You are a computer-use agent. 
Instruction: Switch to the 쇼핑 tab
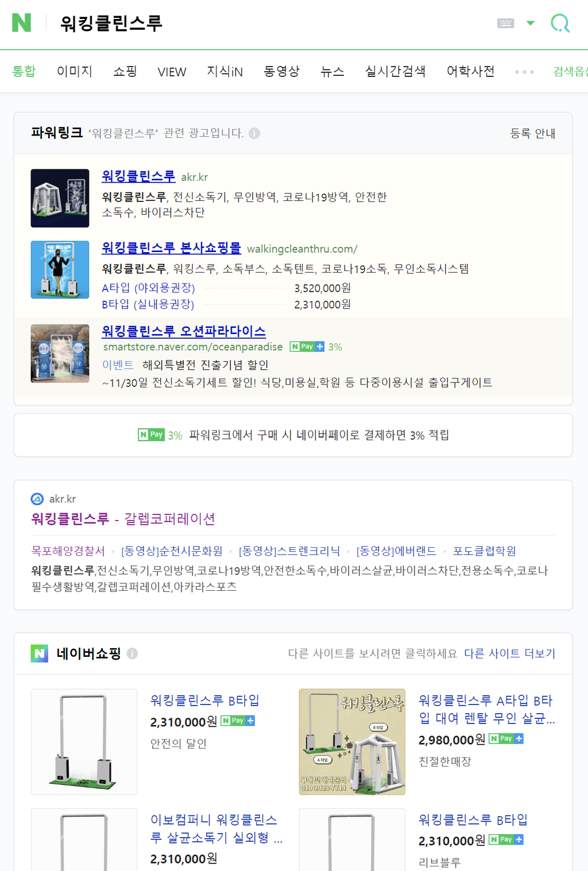coord(125,71)
